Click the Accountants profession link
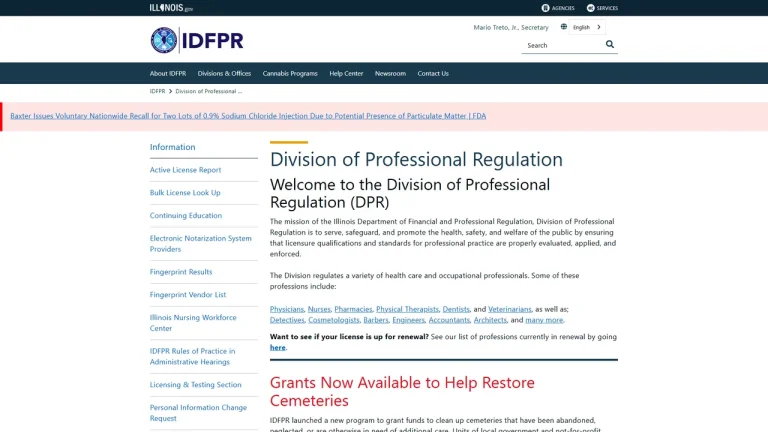This screenshot has height=432, width=768. [x=449, y=320]
